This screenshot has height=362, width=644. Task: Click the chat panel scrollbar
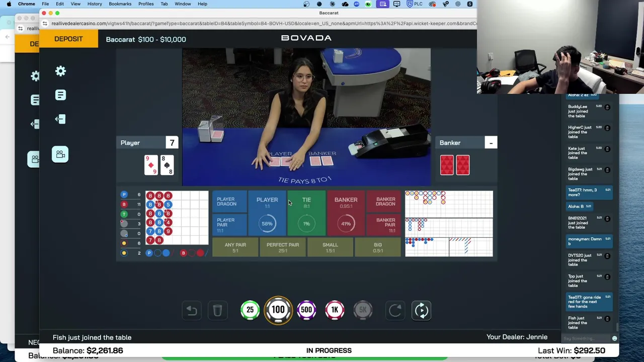coord(616,327)
